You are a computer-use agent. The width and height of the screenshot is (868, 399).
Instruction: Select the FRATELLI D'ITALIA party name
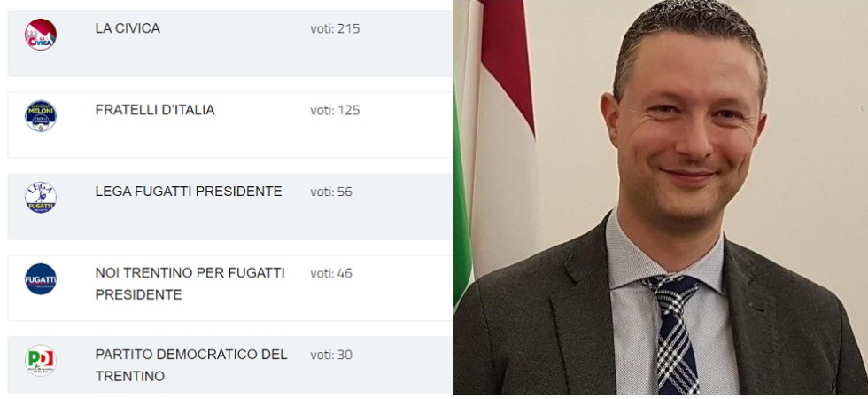(155, 110)
